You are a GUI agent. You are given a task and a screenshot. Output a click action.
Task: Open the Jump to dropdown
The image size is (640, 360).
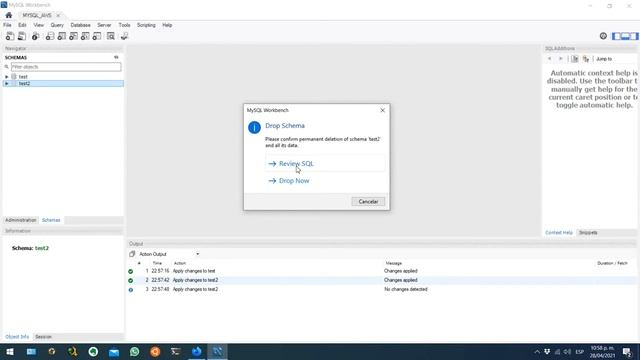[604, 59]
